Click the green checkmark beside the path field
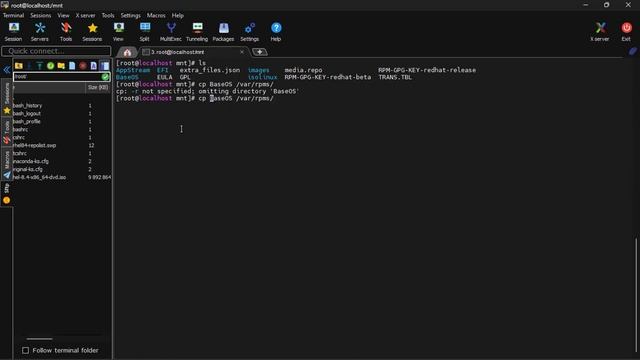This screenshot has width=640, height=360. click(105, 76)
